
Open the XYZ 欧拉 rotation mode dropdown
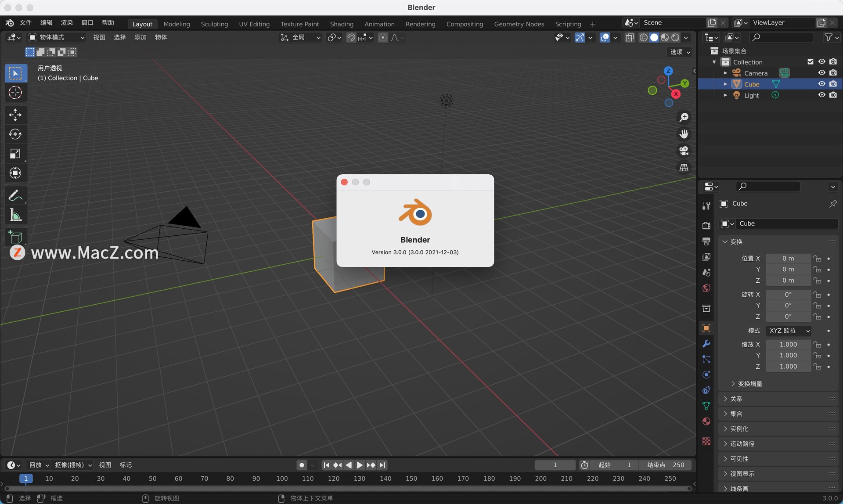789,331
